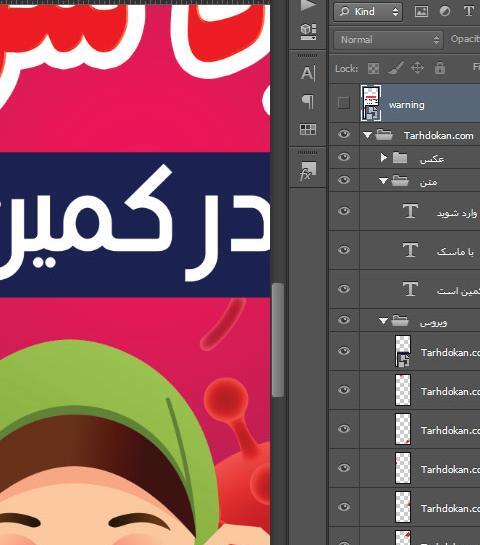Click the Lock: label
Image resolution: width=480 pixels, height=545 pixels.
click(x=346, y=68)
